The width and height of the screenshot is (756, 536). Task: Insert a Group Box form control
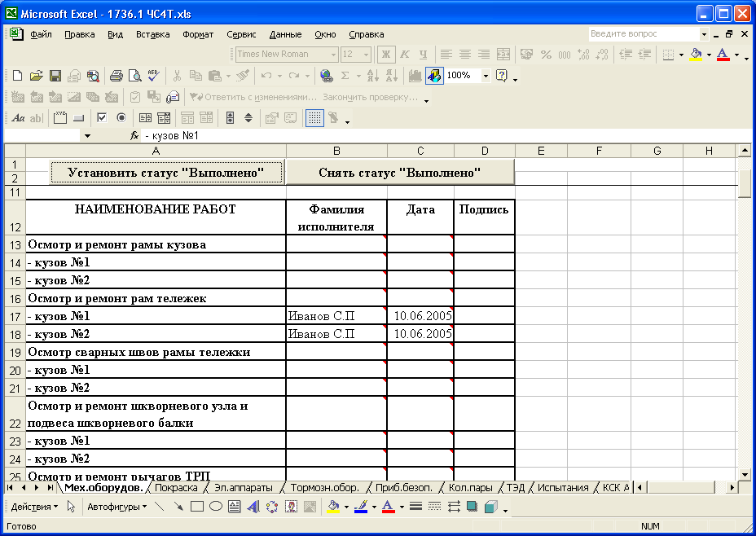pyautogui.click(x=60, y=117)
